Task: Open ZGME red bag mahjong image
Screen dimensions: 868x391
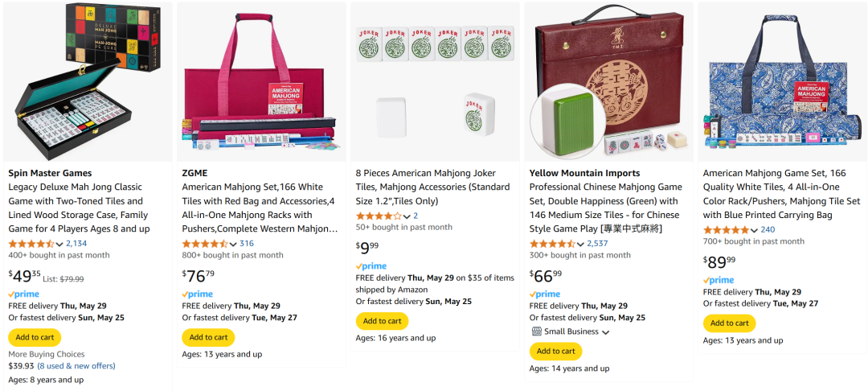Action: pyautogui.click(x=261, y=81)
